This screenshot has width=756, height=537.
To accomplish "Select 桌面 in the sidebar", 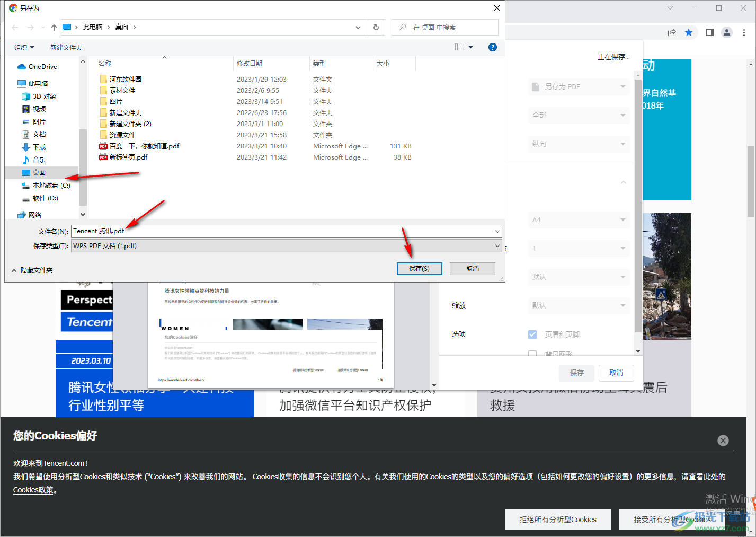I will coord(39,173).
